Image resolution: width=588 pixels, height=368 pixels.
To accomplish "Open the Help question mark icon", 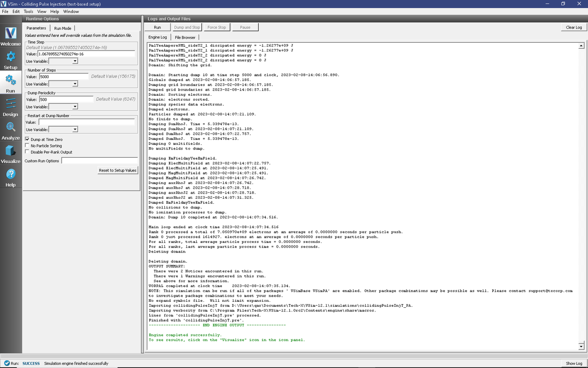I will pos(11,178).
